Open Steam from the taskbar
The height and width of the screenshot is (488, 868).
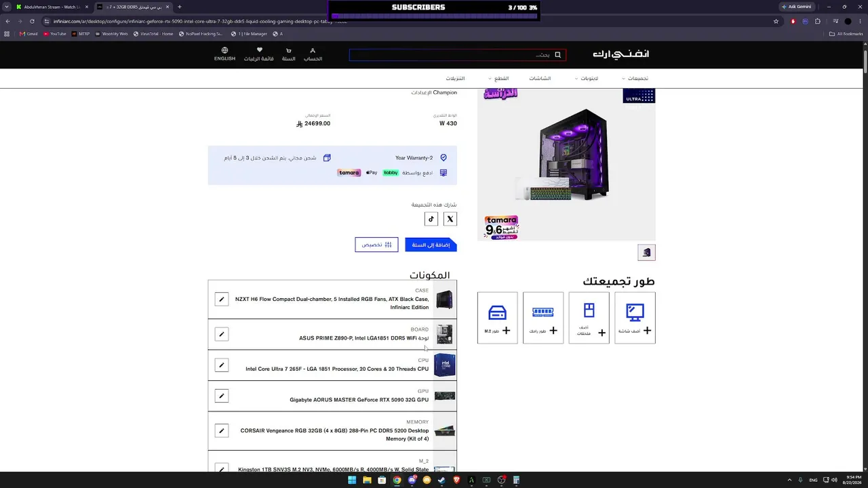[441, 481]
